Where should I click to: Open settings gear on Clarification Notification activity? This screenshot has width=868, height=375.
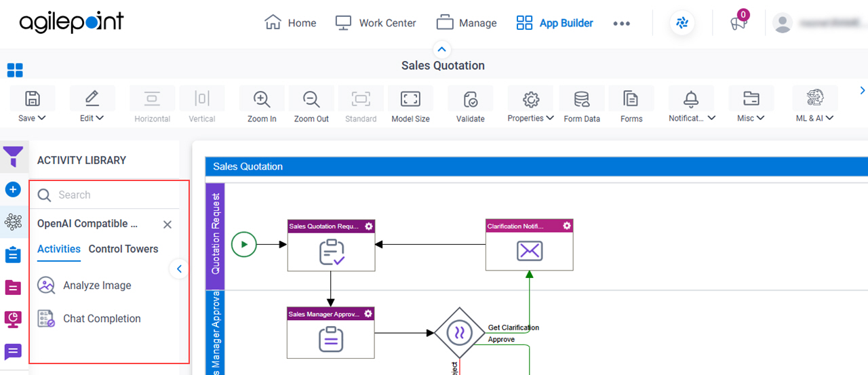567,226
